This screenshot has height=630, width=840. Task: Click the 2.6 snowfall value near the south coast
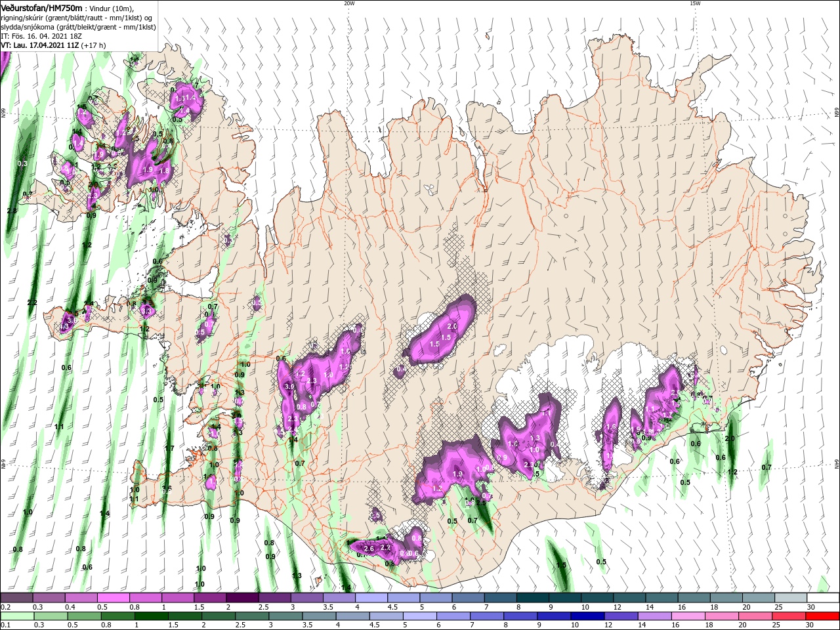point(369,549)
